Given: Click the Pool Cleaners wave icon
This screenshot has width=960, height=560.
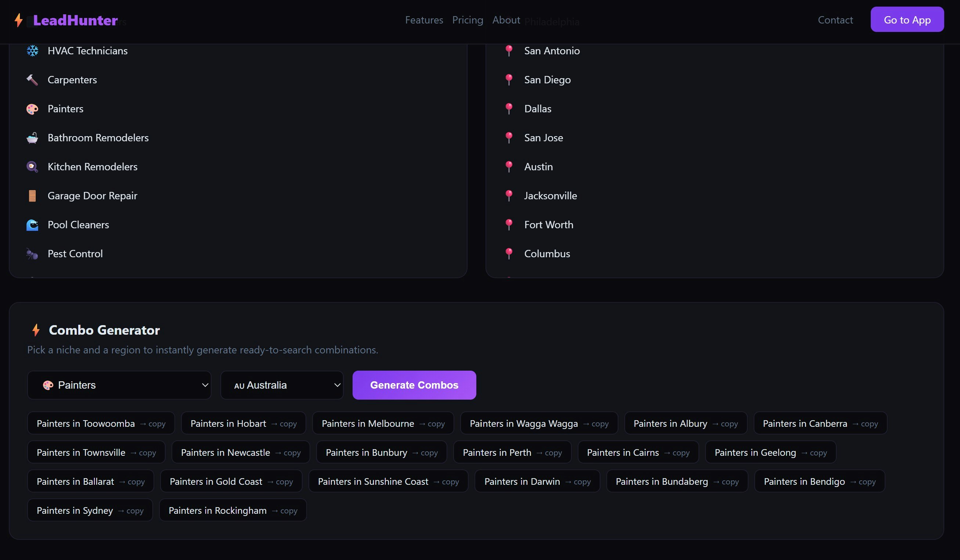Looking at the screenshot, I should pos(32,225).
